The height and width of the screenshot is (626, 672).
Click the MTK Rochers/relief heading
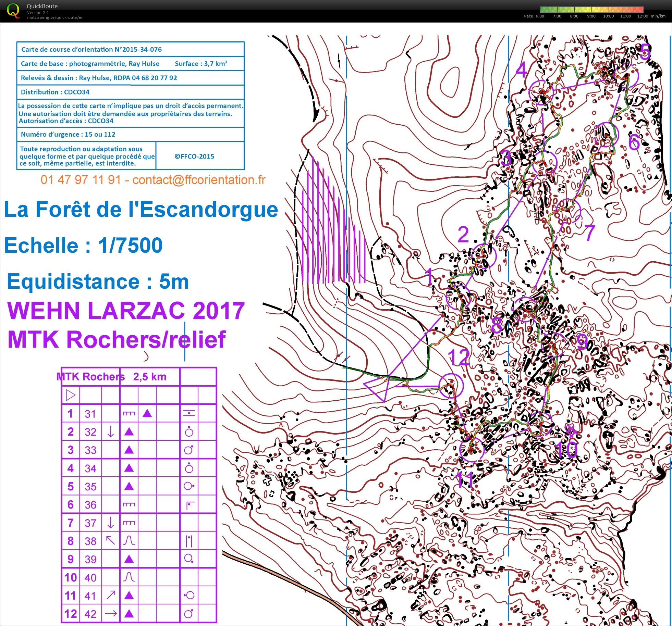117,339
